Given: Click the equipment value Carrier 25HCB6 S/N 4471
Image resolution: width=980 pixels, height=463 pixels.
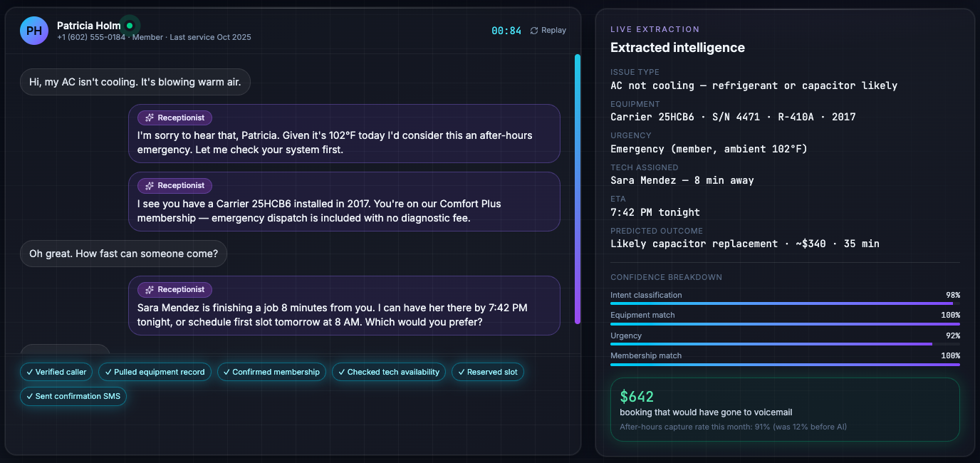Looking at the screenshot, I should 733,117.
